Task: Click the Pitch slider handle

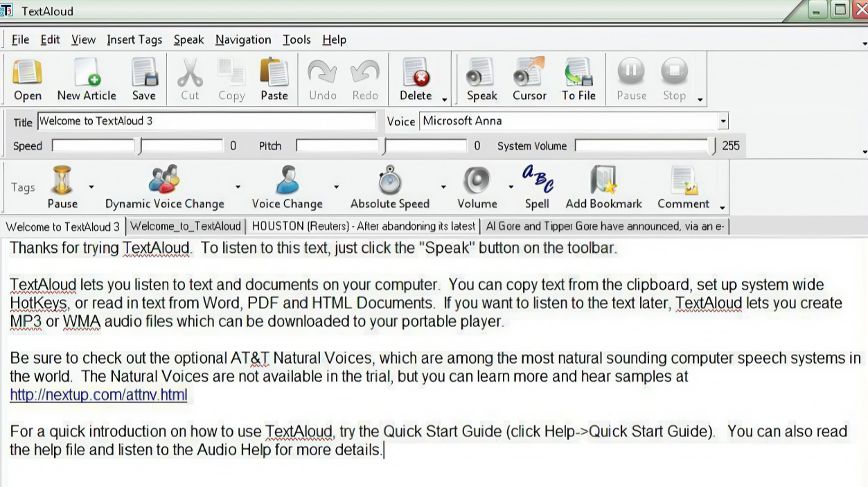Action: pos(382,146)
